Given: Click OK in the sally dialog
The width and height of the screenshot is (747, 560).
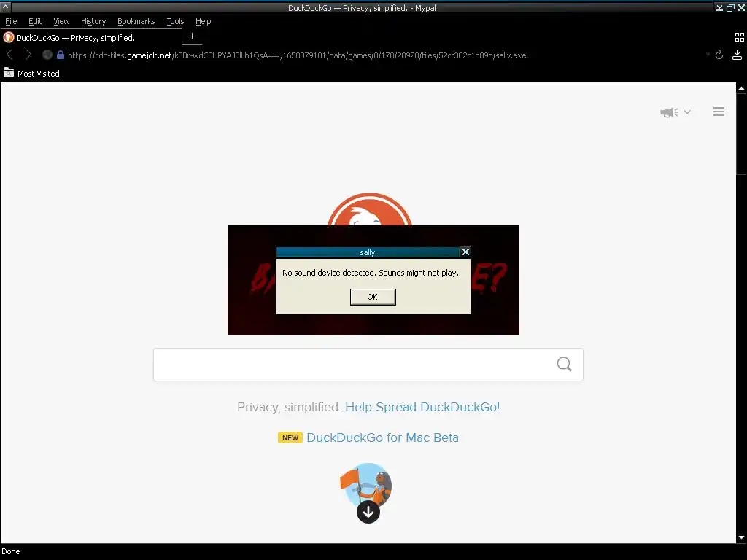Looking at the screenshot, I should click(x=373, y=297).
